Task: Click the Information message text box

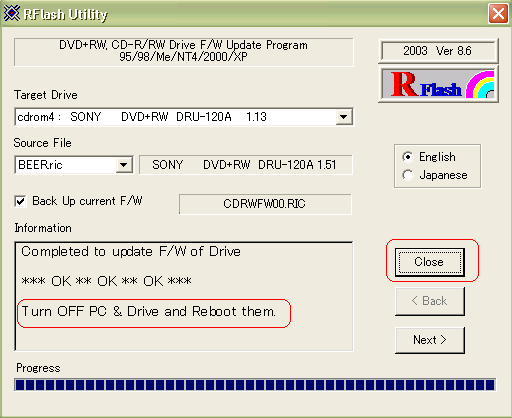Action: pyautogui.click(x=184, y=296)
